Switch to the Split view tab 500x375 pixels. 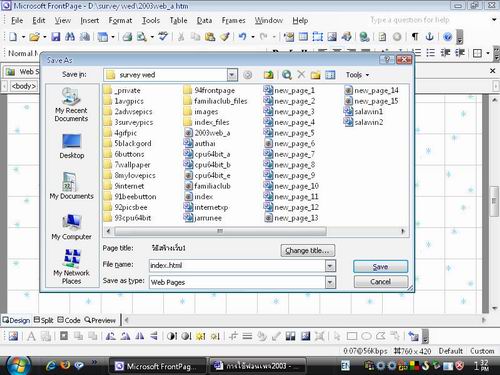[x=44, y=320]
